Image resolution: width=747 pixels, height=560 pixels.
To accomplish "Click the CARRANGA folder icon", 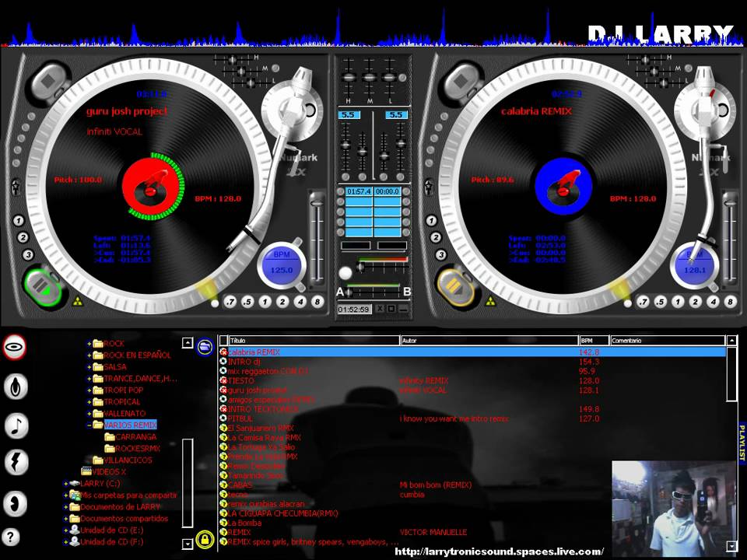I will pos(110,436).
